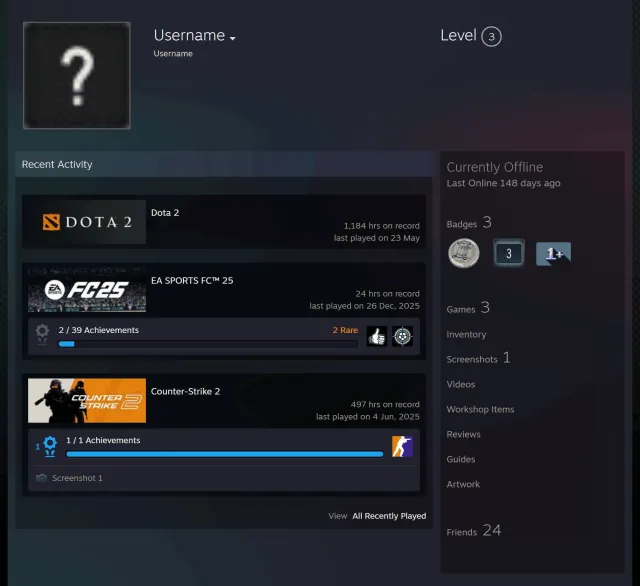This screenshot has height=586, width=640.
Task: Click 1,184 hrs on record text
Action: pyautogui.click(x=382, y=226)
